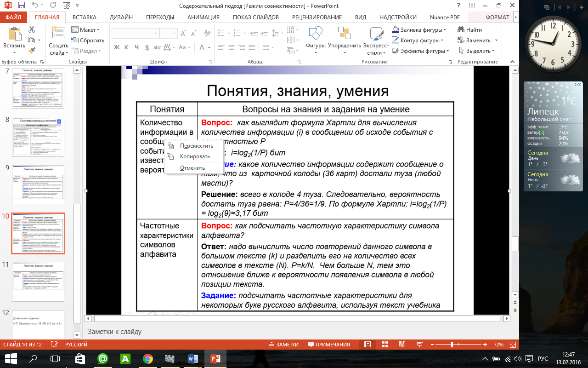Click the Cut scissors icon
Image resolution: width=588 pixels, height=368 pixels.
coord(31,29)
